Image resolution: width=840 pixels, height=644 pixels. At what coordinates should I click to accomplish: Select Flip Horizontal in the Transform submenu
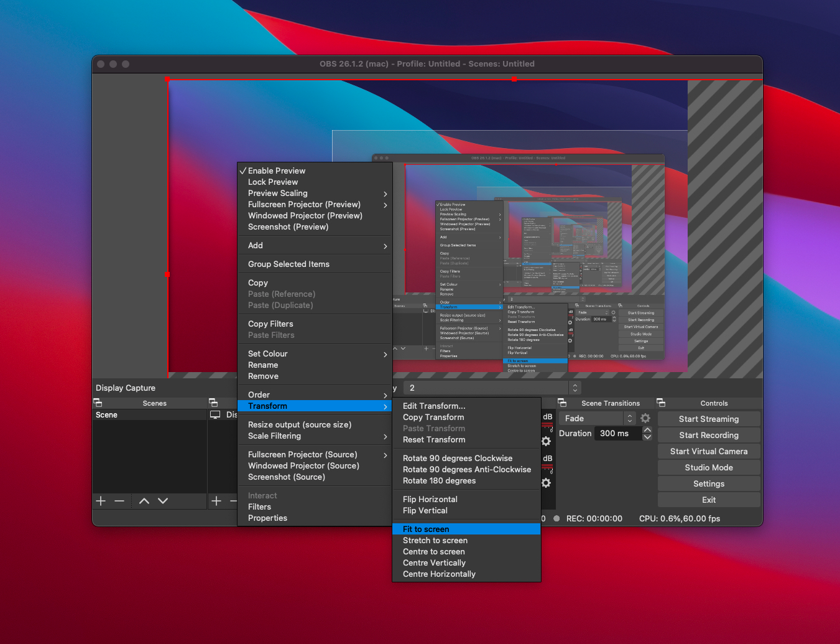(x=430, y=500)
